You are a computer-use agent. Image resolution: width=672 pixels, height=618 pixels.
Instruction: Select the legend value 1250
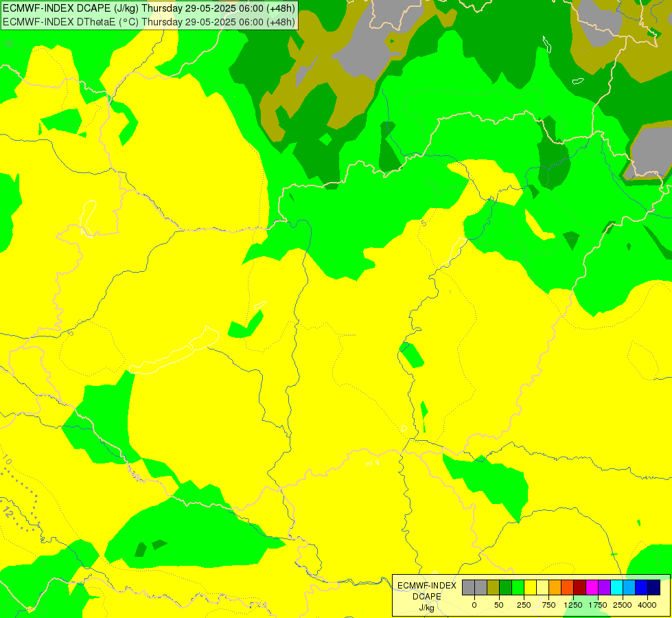coord(573,605)
